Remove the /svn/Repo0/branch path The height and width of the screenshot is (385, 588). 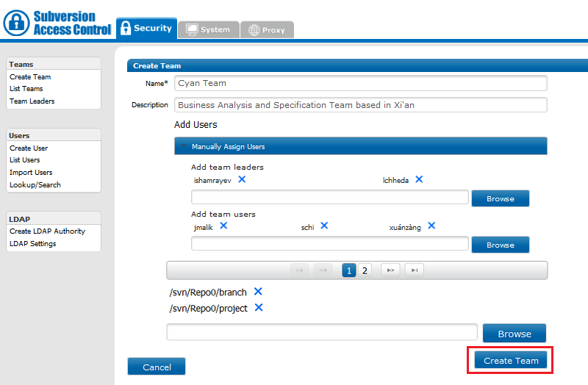tap(258, 291)
